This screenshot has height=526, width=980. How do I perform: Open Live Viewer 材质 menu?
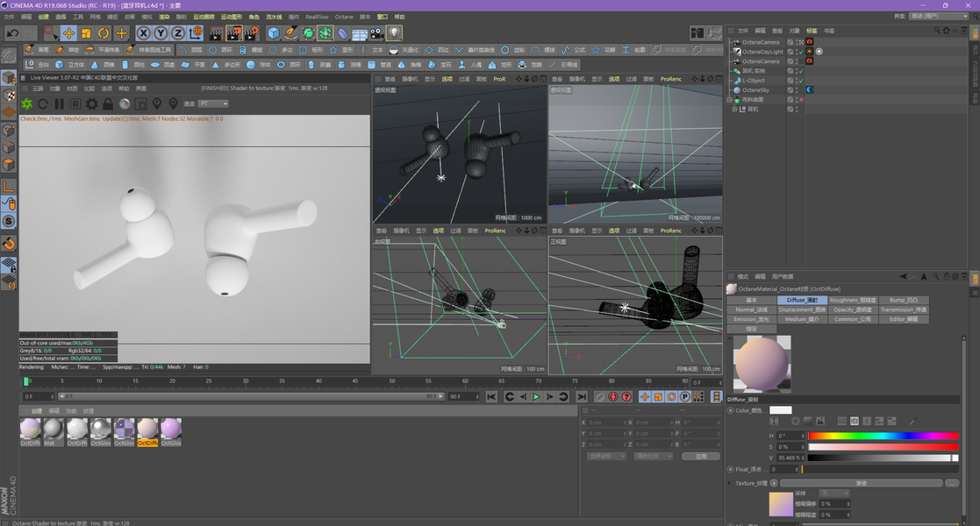click(73, 89)
